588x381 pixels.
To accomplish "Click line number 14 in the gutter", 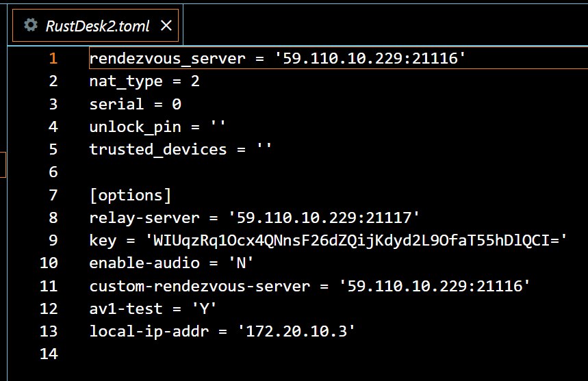I will [50, 354].
